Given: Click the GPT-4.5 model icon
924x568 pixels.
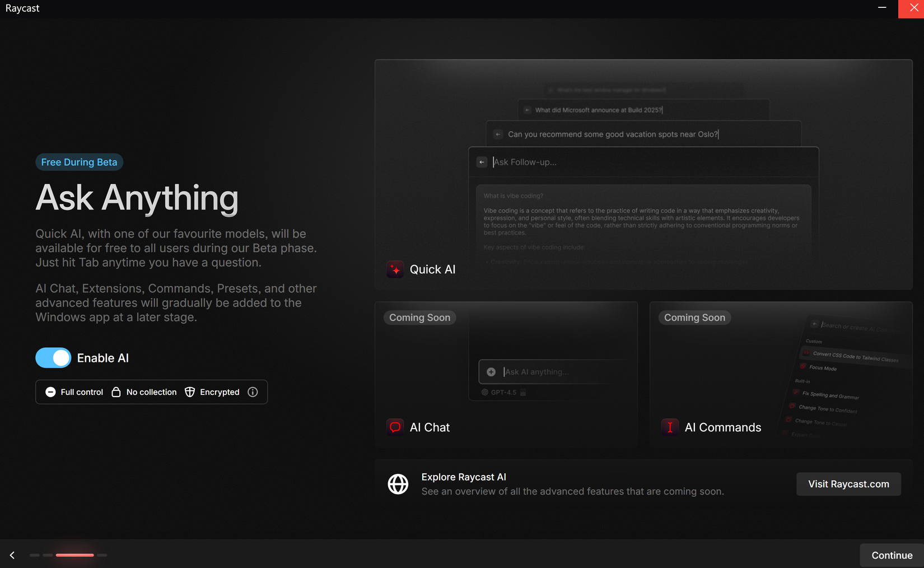Looking at the screenshot, I should (485, 392).
